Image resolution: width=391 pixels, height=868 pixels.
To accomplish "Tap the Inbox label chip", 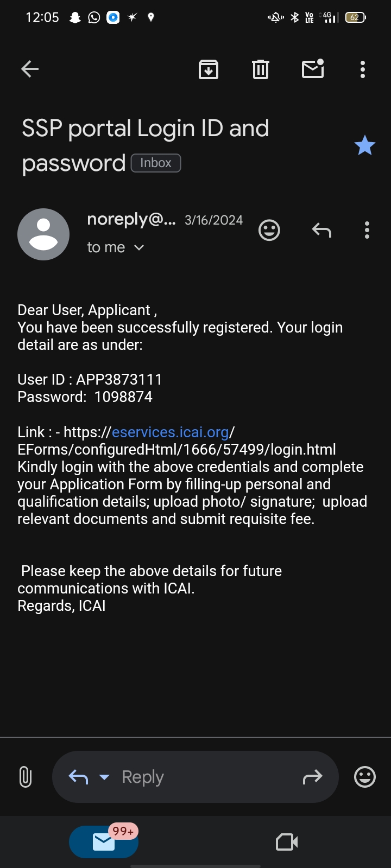I will [156, 163].
